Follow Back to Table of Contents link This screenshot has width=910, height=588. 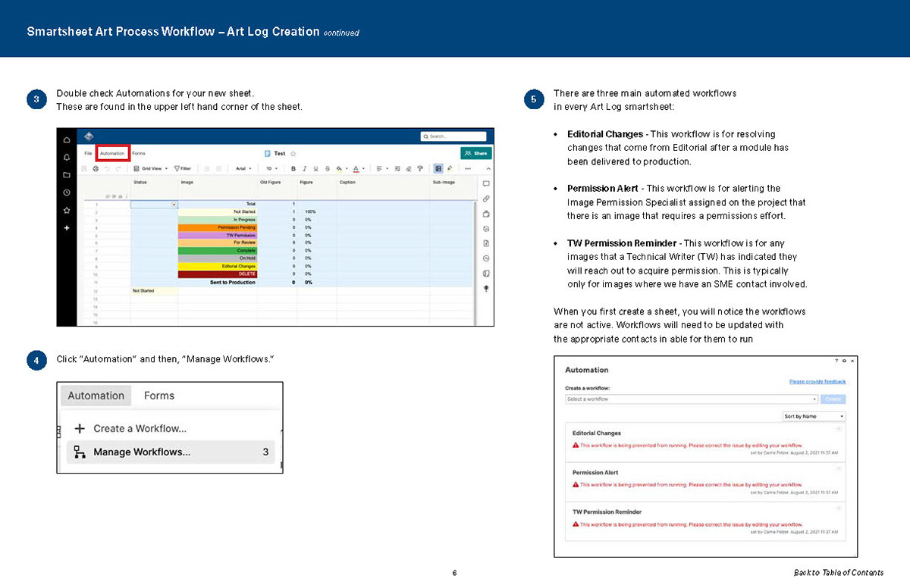tap(838, 573)
